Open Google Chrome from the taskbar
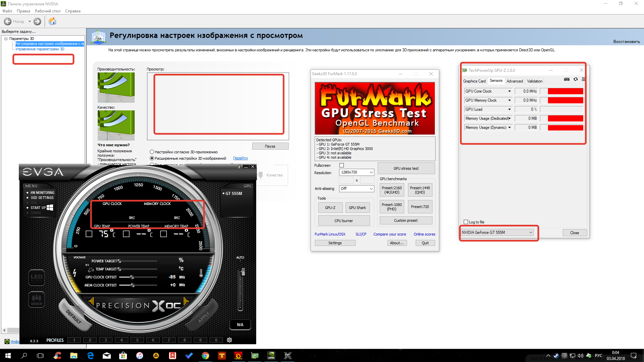The image size is (644, 362). point(205,356)
